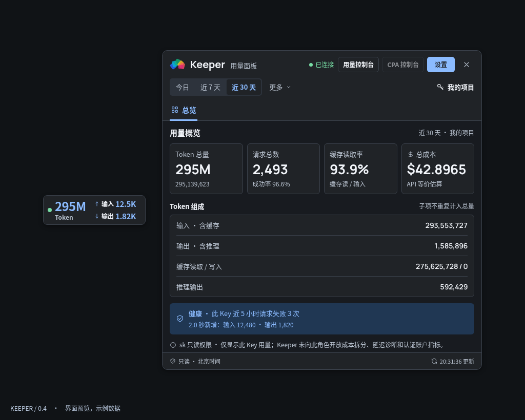
Task: Open the 用量控制台 button
Action: pos(358,65)
